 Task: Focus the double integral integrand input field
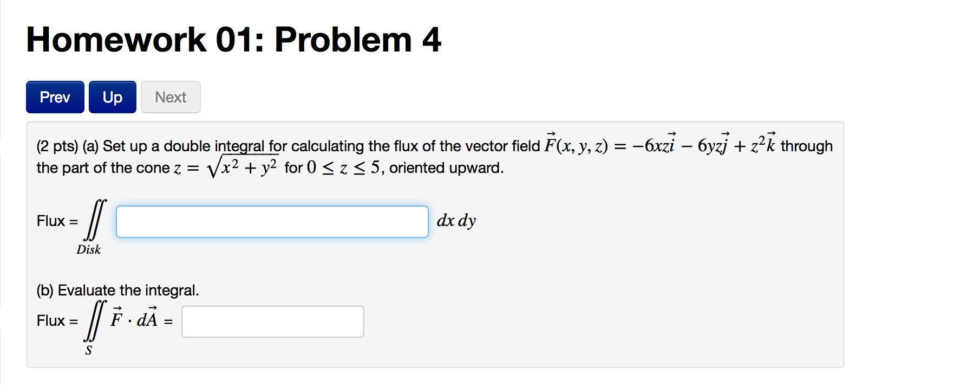click(x=272, y=222)
